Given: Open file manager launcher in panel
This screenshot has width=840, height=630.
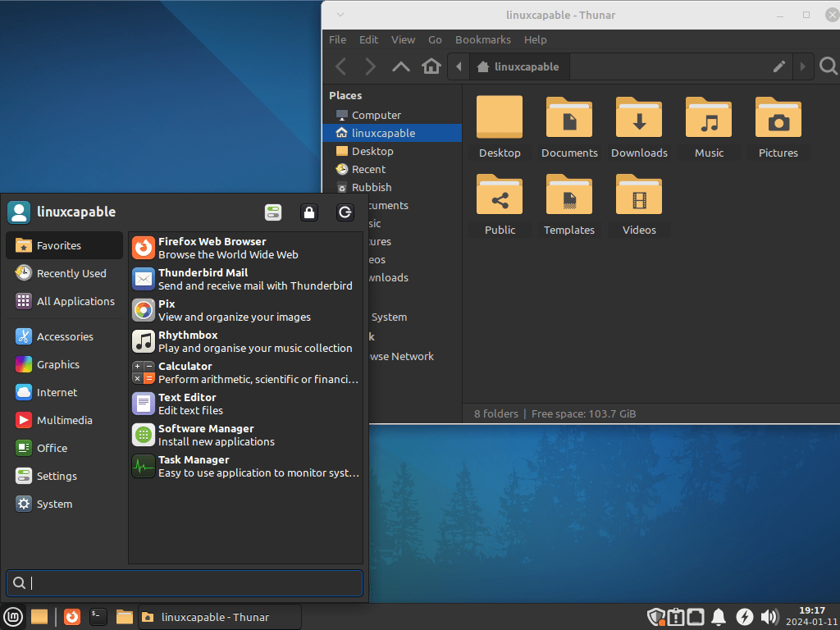Looking at the screenshot, I should [x=125, y=617].
